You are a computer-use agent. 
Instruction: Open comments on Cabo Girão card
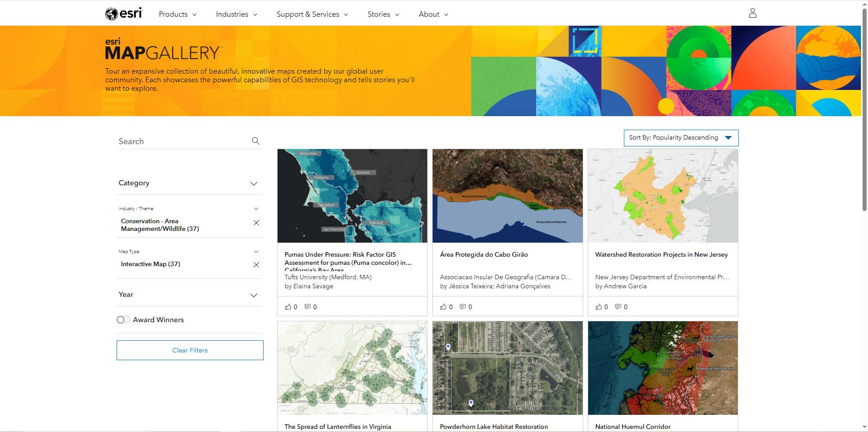click(x=463, y=307)
